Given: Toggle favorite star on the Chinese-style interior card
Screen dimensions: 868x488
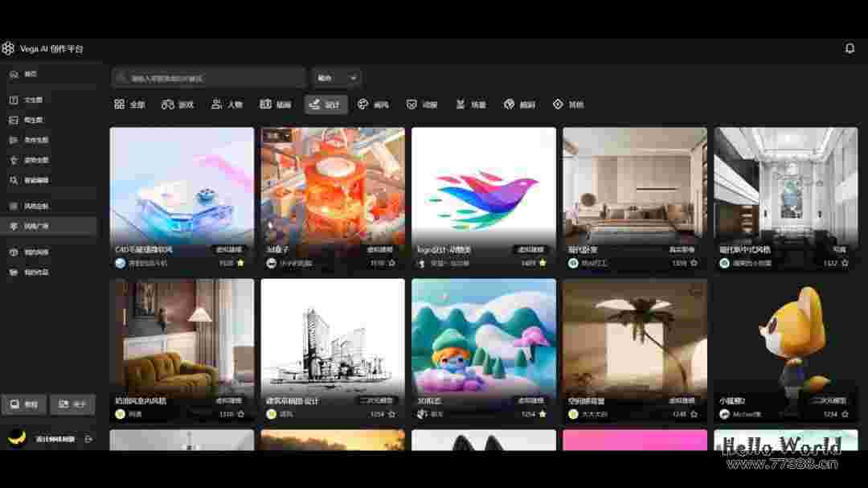Looking at the screenshot, I should point(845,263).
